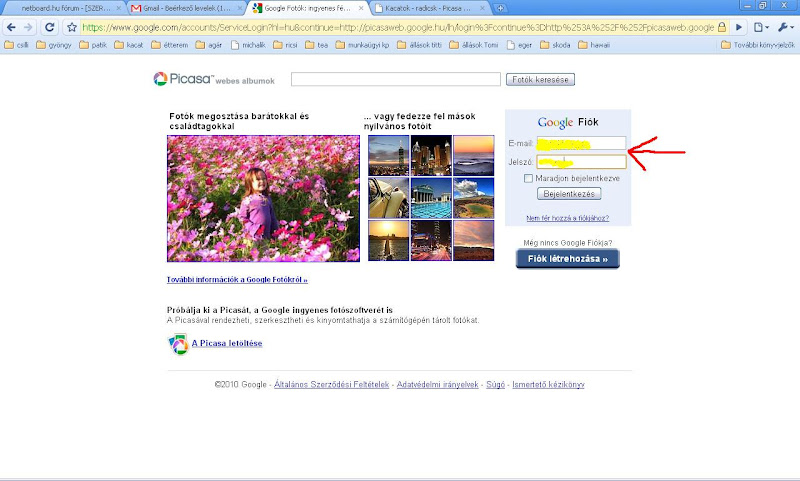Viewport: 800px width, 481px height.
Task: Click the address bar URL field
Action: [398, 27]
